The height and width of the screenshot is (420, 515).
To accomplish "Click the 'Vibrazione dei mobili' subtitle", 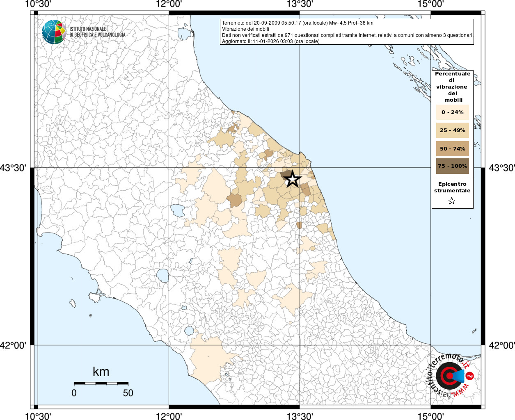I will [245, 29].
